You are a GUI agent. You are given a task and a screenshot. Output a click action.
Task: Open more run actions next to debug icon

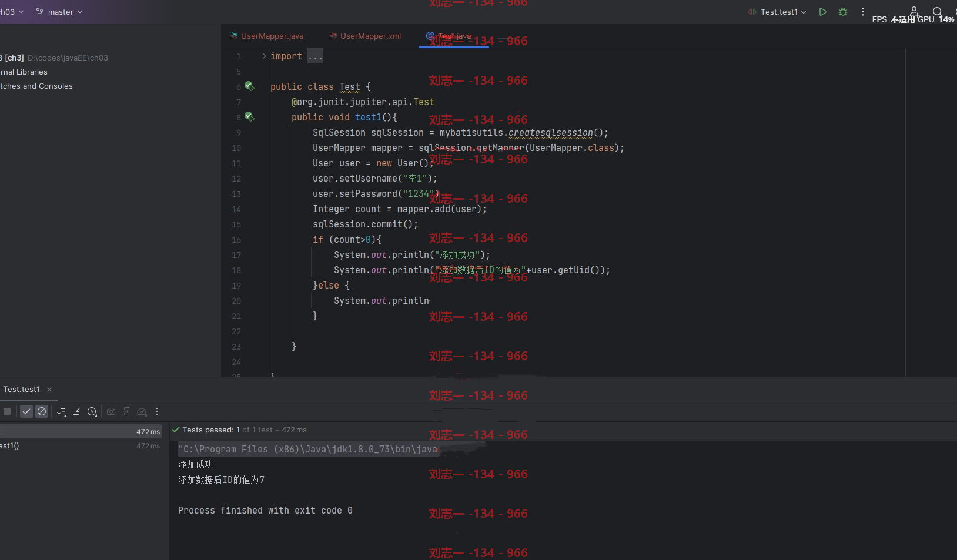click(x=863, y=12)
